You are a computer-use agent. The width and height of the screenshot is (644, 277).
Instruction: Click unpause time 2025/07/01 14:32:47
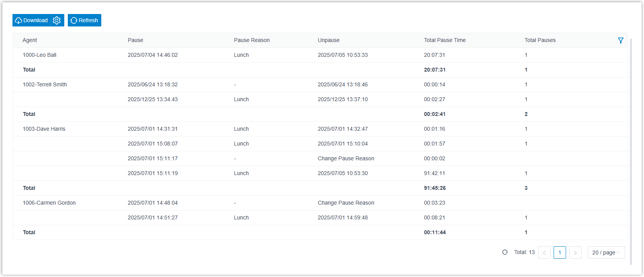pos(343,129)
